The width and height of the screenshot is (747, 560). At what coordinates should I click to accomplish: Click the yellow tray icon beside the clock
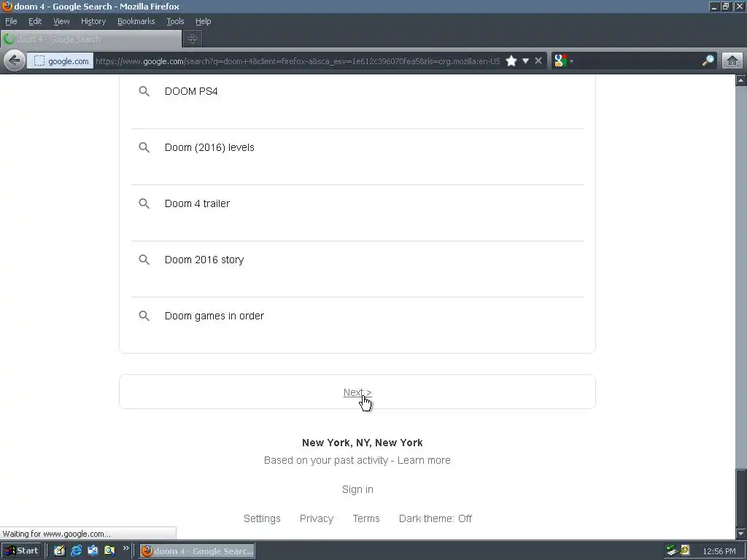684,551
